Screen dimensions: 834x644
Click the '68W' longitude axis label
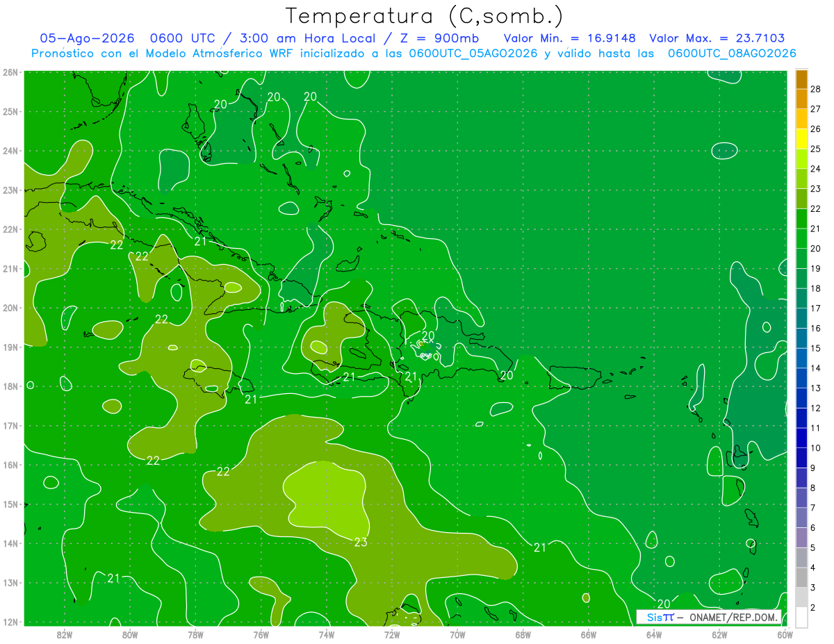[523, 634]
